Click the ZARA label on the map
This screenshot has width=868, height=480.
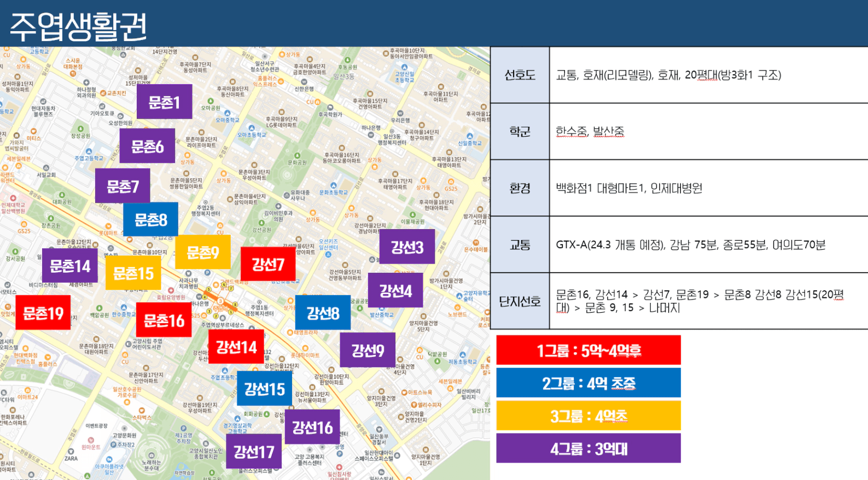tap(71, 459)
